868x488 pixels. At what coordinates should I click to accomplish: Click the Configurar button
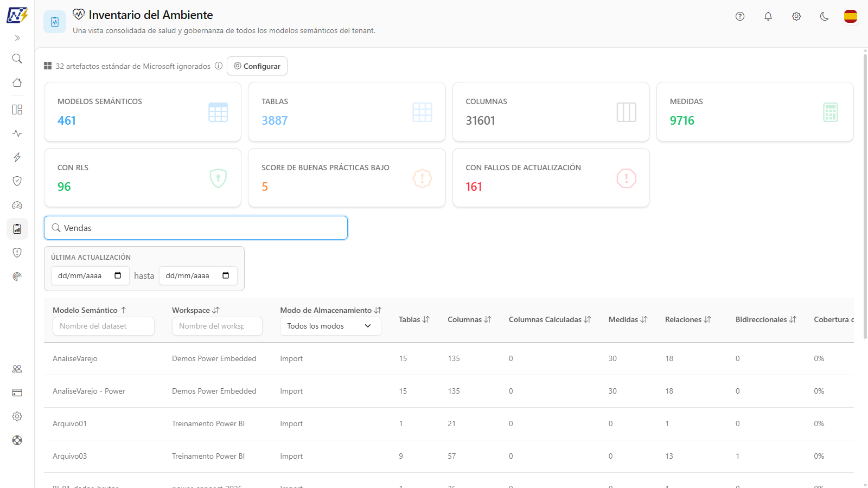[x=257, y=66]
